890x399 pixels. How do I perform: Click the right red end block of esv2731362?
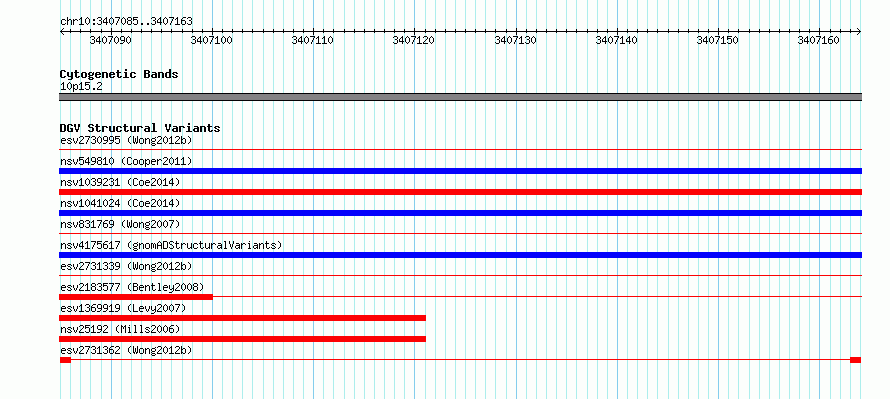point(855,360)
